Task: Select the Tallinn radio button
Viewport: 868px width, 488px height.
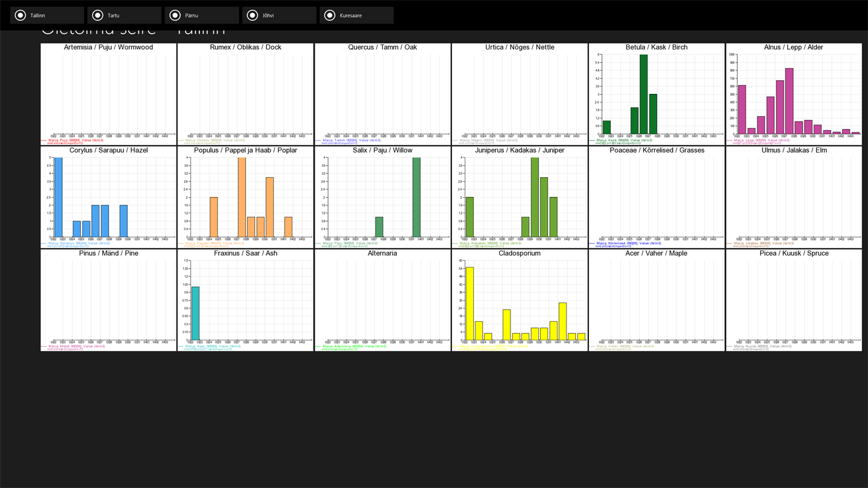Action: pyautogui.click(x=47, y=15)
